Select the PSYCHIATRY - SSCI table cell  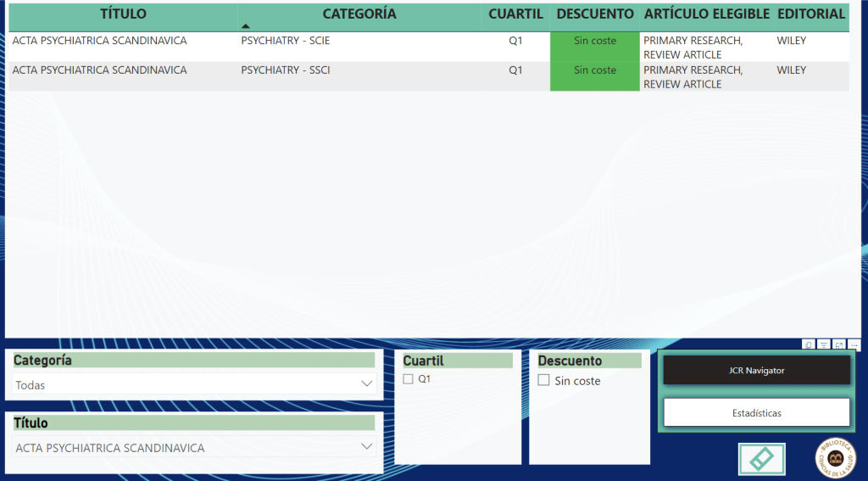286,70
